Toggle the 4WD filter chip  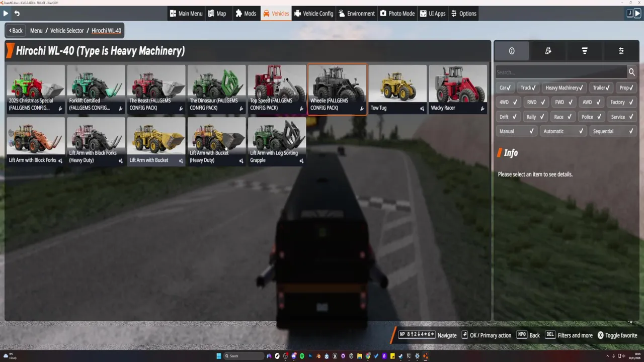point(508,102)
